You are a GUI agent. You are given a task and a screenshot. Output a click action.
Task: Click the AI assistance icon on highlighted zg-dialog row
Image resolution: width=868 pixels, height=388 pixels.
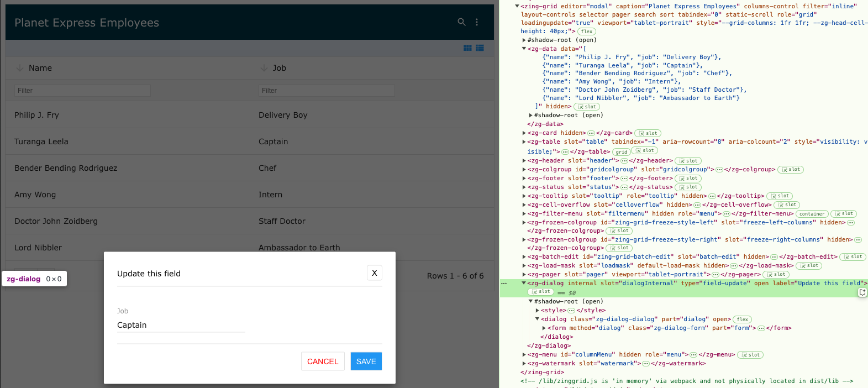coord(862,292)
